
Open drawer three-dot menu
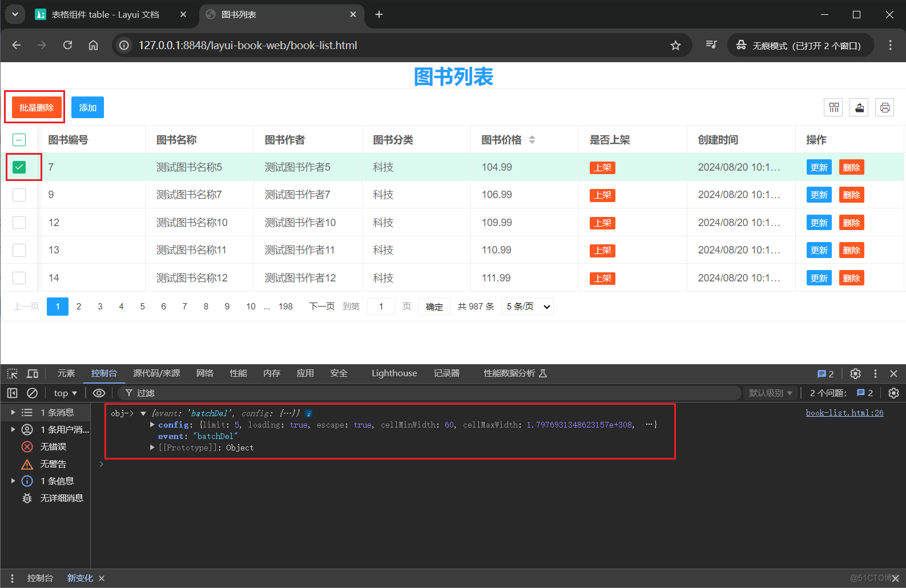(x=12, y=578)
